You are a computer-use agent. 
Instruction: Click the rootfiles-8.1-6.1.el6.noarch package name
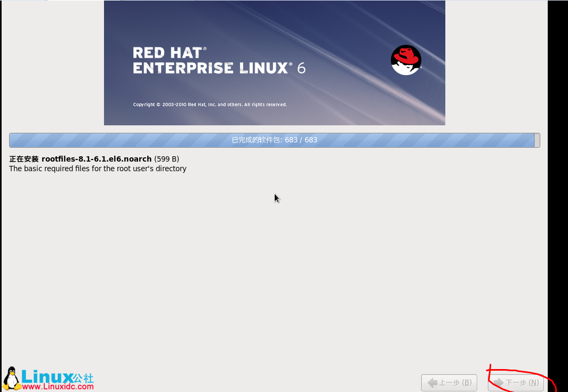96,159
